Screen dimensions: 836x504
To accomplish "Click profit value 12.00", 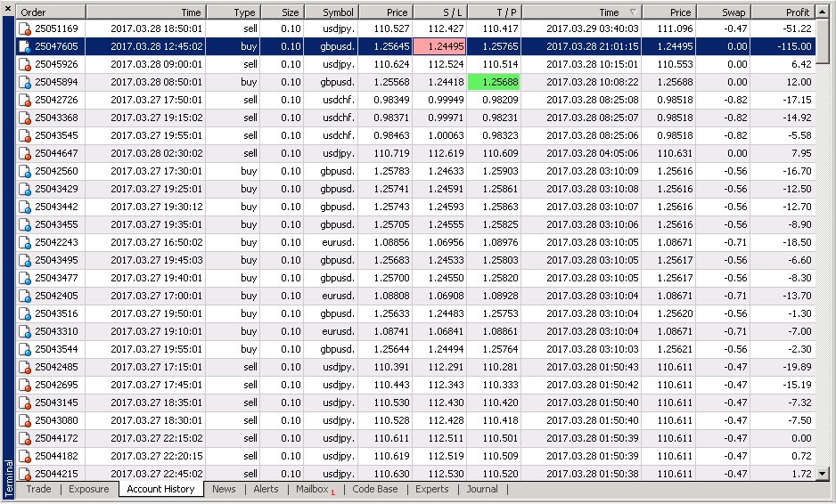I will tap(799, 82).
